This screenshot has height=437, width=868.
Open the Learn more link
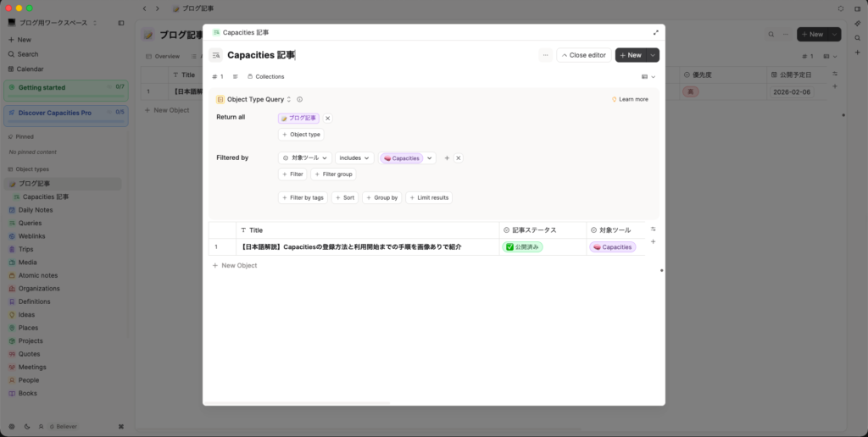point(630,100)
